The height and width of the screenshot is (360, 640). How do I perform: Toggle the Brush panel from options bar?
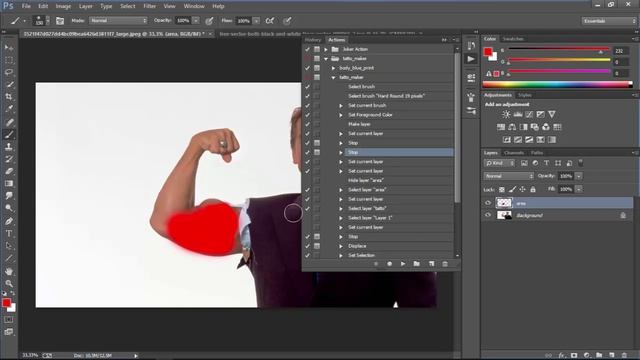pyautogui.click(x=60, y=21)
